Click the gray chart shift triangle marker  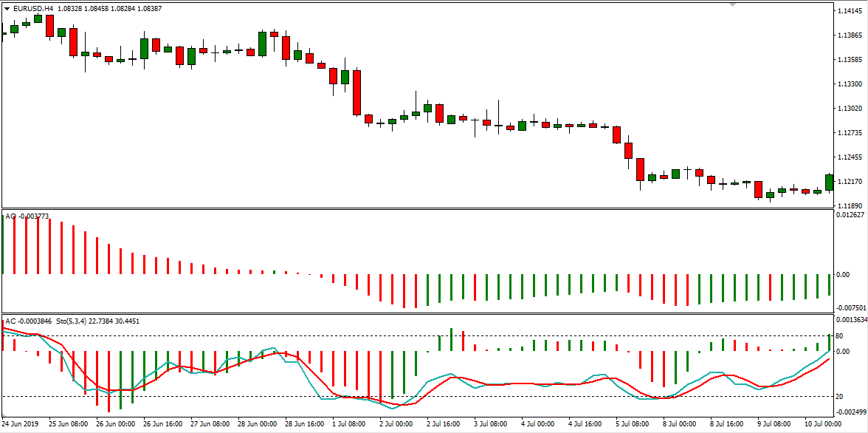pyautogui.click(x=731, y=4)
